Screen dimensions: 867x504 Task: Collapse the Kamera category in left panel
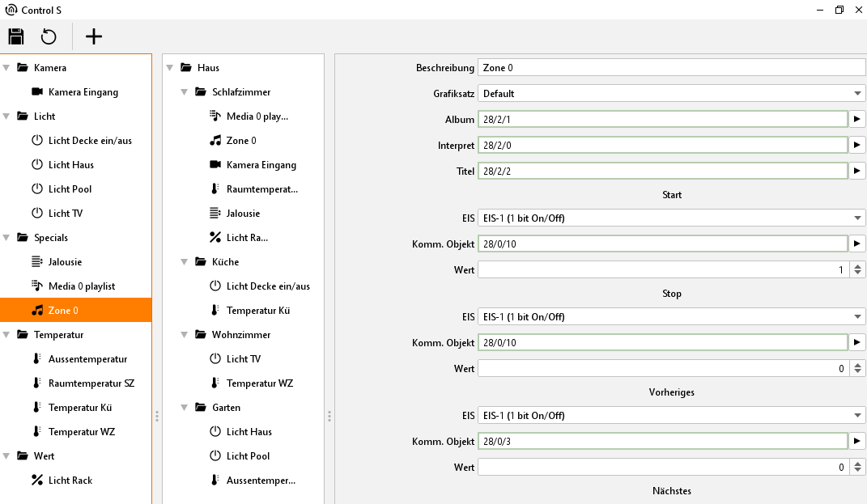6,68
